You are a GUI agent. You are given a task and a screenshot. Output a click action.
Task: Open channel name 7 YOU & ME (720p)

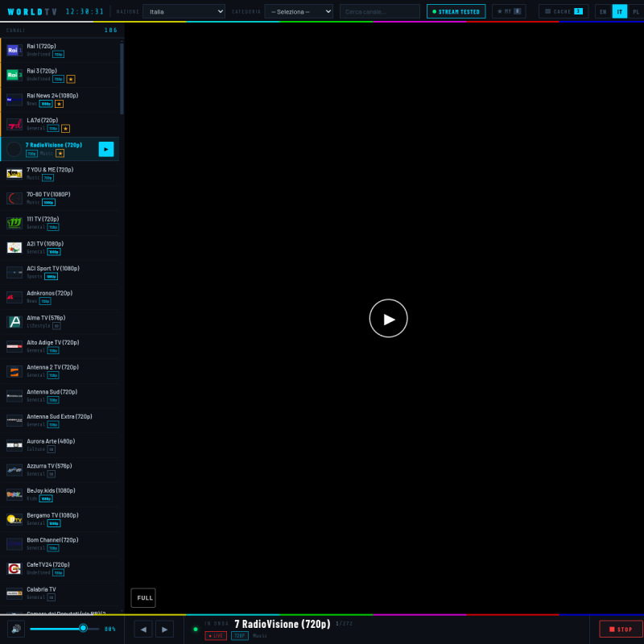pyautogui.click(x=50, y=170)
